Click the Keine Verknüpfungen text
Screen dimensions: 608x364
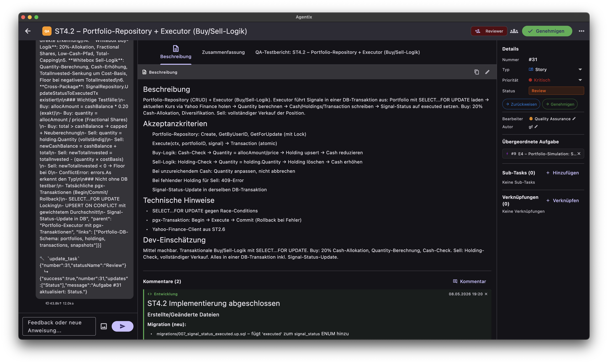point(523,211)
